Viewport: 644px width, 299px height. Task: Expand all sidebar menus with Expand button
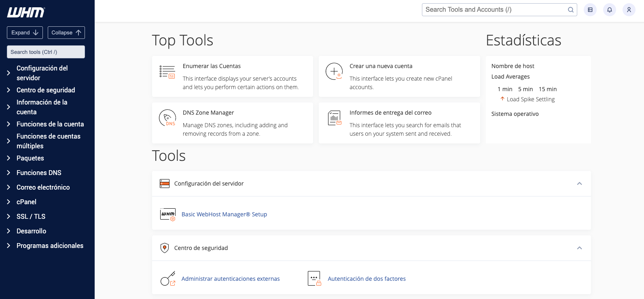point(25,33)
